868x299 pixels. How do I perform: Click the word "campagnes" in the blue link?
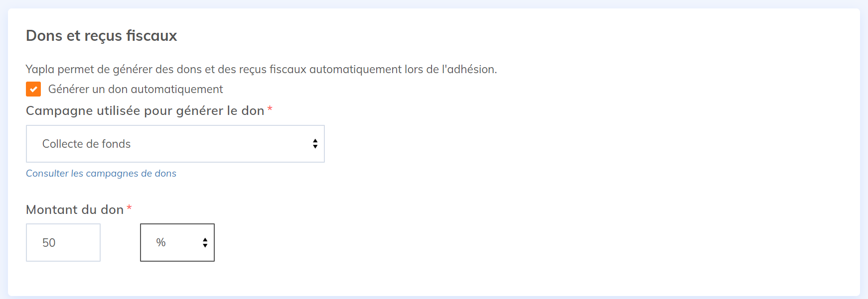point(112,174)
